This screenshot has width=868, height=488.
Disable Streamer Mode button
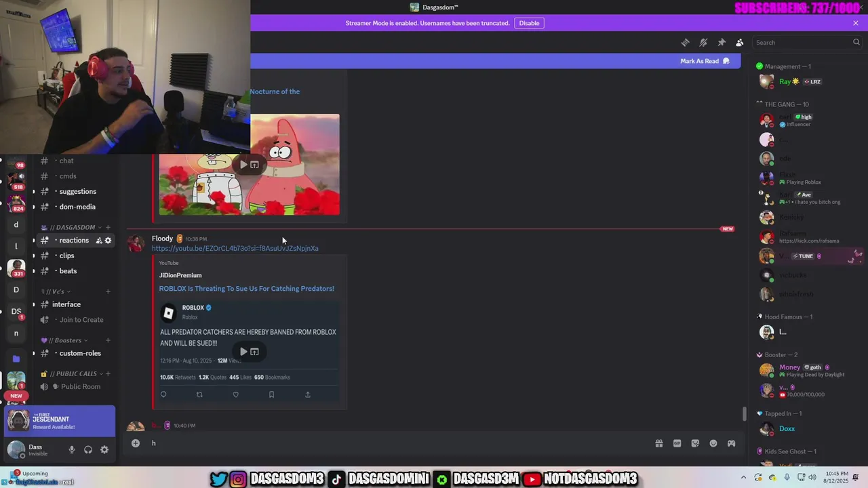tap(529, 23)
